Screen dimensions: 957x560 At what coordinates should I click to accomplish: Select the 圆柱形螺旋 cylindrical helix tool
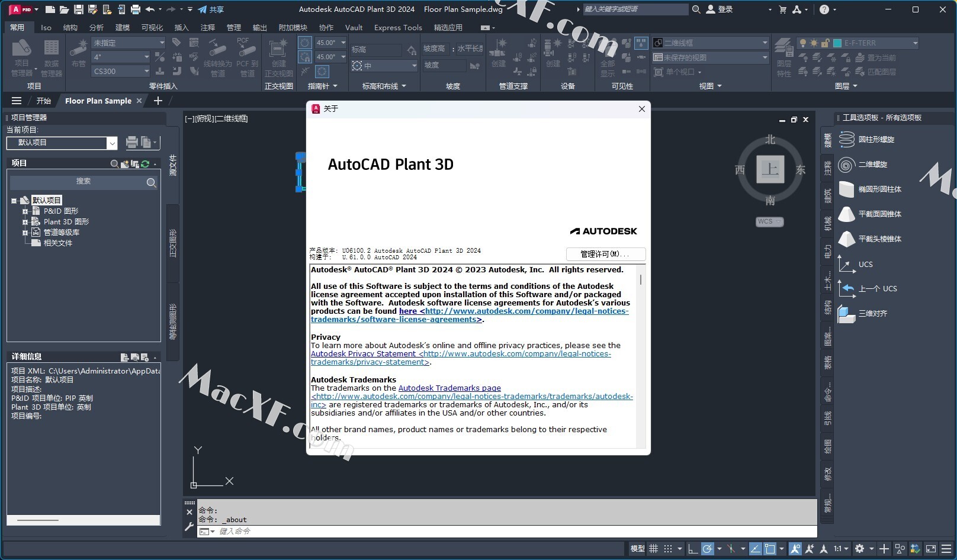(866, 140)
